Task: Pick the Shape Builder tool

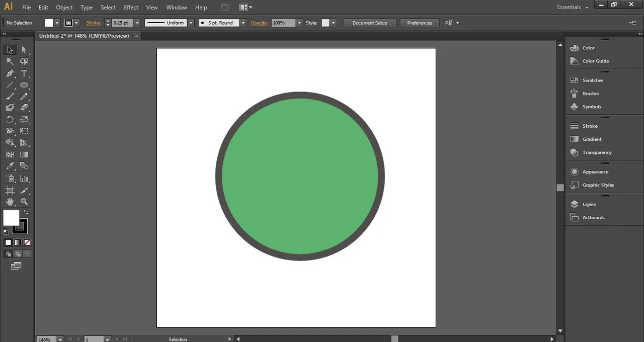Action: coord(10,143)
